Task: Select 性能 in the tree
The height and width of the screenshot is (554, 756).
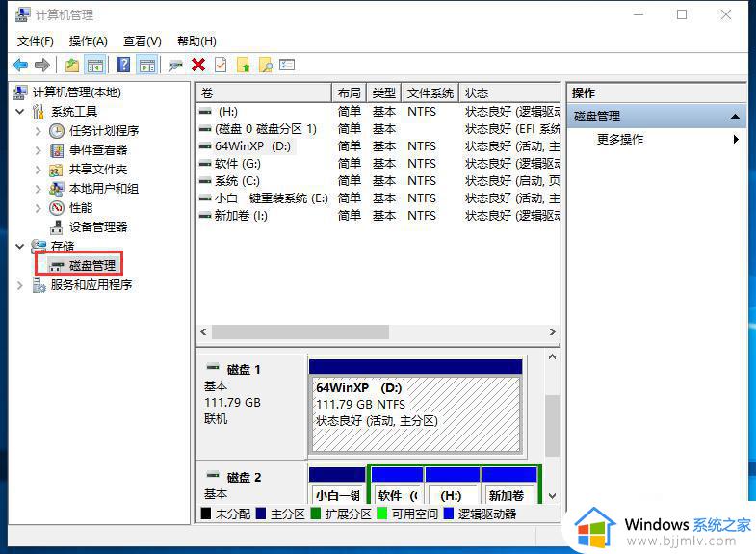Action: [81, 208]
